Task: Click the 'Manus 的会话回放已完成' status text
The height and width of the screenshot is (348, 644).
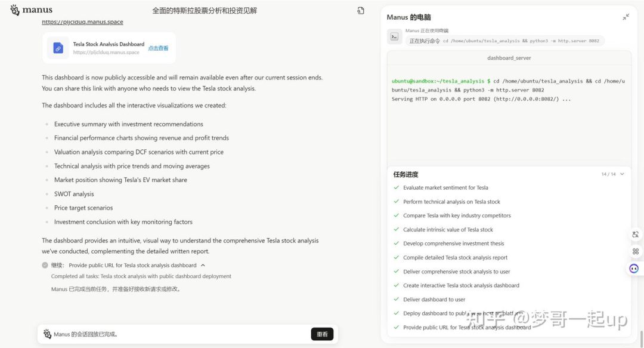Action: pos(86,334)
